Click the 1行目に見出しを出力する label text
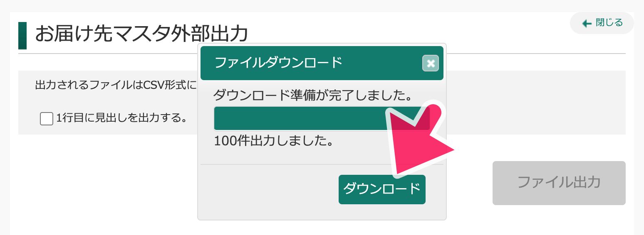This screenshot has height=235, width=644. pyautogui.click(x=121, y=118)
